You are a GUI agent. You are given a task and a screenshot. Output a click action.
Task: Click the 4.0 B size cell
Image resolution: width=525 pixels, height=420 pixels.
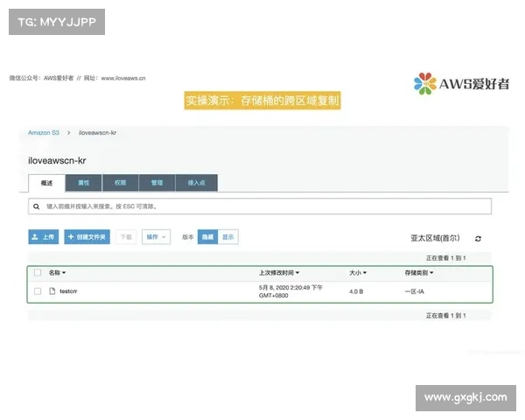(356, 291)
